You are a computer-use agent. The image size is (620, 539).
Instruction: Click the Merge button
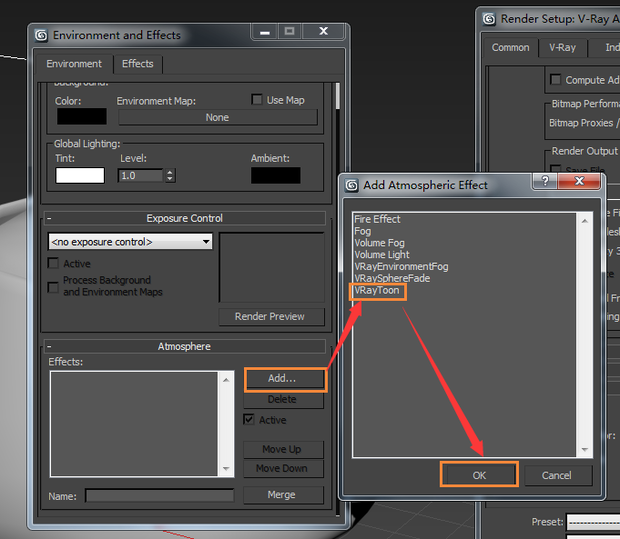click(283, 495)
